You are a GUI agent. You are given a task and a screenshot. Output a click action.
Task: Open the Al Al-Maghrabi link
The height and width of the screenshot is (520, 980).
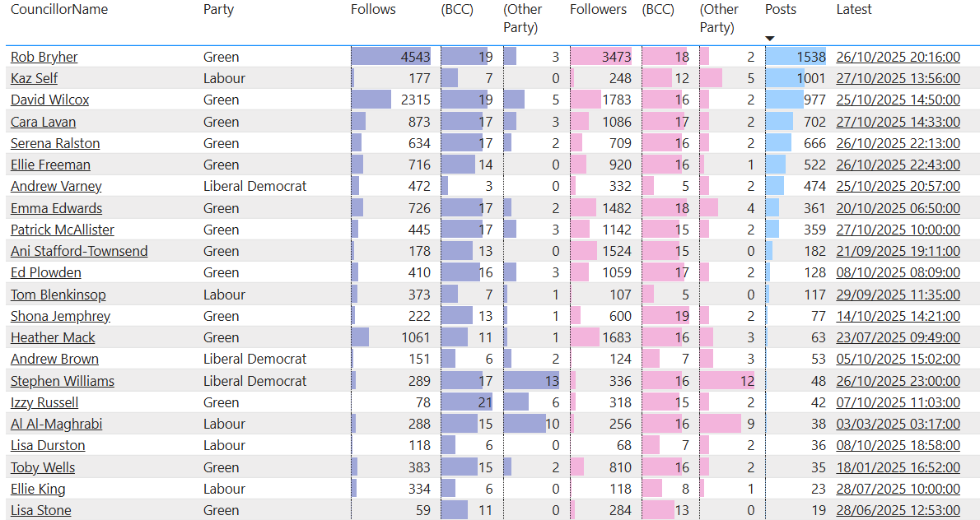(56, 424)
